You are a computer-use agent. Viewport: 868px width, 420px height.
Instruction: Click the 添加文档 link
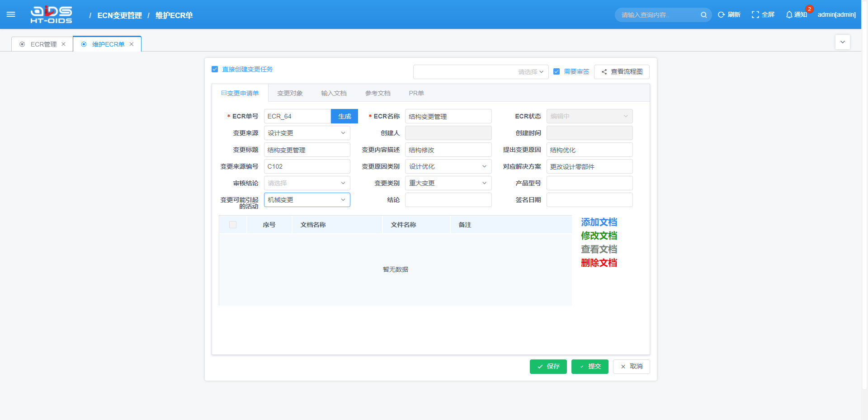pos(599,222)
